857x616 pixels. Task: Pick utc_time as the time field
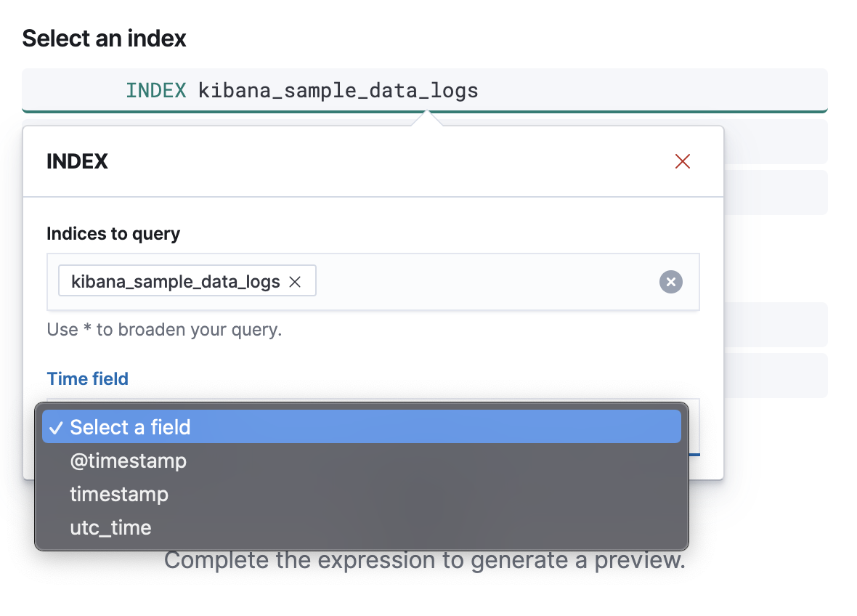pos(110,527)
